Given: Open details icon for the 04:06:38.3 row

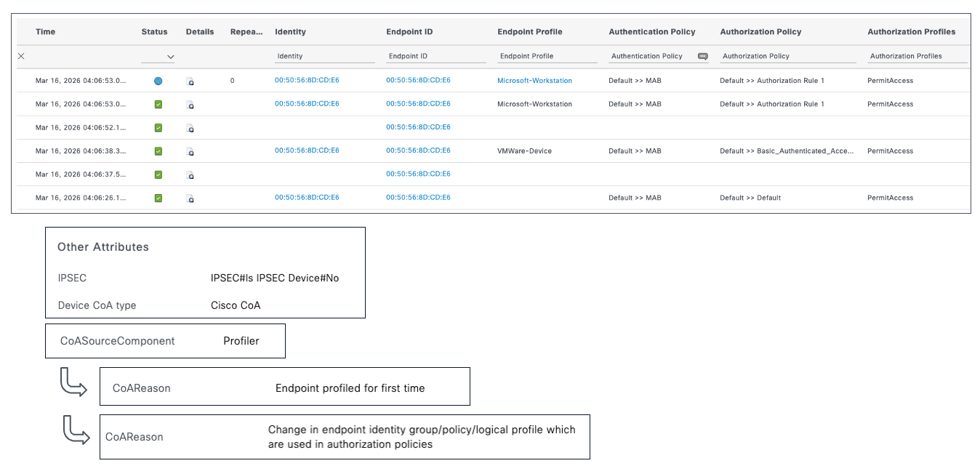Looking at the screenshot, I should pos(190,151).
